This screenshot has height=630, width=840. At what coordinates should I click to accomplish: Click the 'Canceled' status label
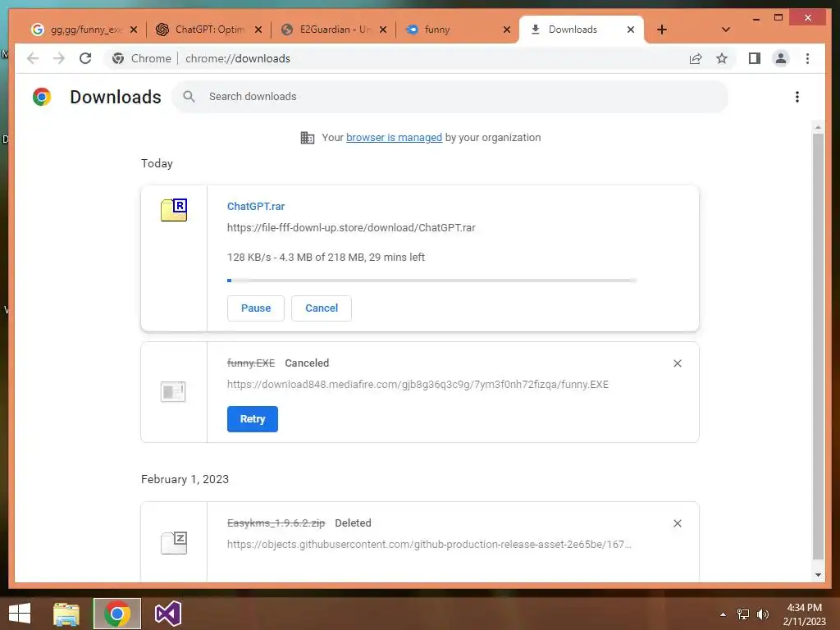tap(307, 363)
